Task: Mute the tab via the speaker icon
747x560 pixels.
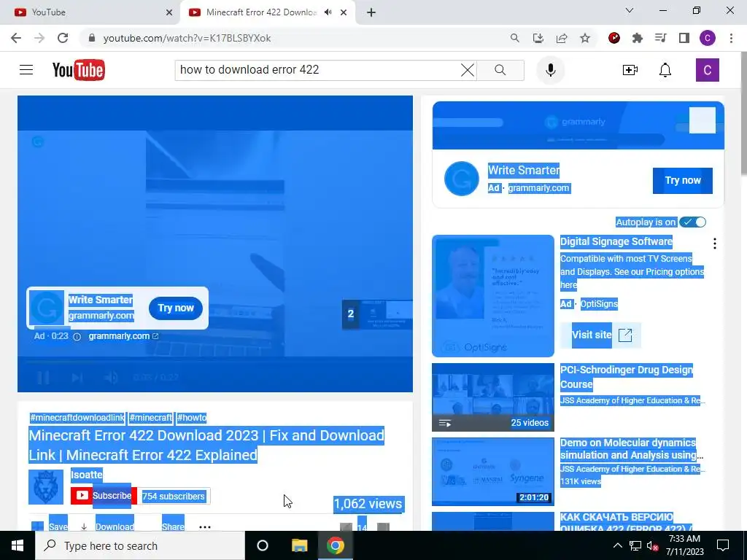Action: pyautogui.click(x=328, y=12)
